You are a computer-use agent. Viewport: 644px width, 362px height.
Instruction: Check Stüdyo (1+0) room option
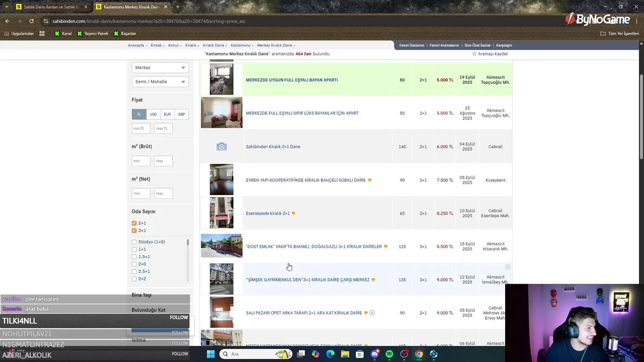(134, 242)
